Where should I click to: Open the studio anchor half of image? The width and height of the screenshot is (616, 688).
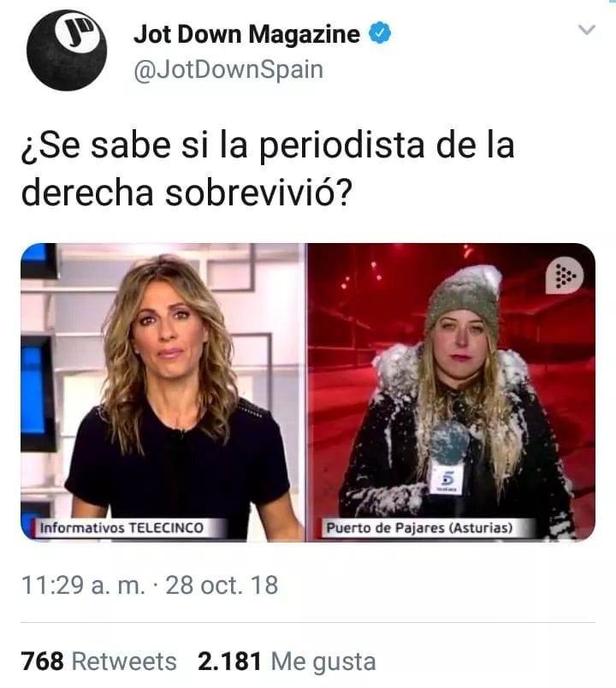[163, 392]
